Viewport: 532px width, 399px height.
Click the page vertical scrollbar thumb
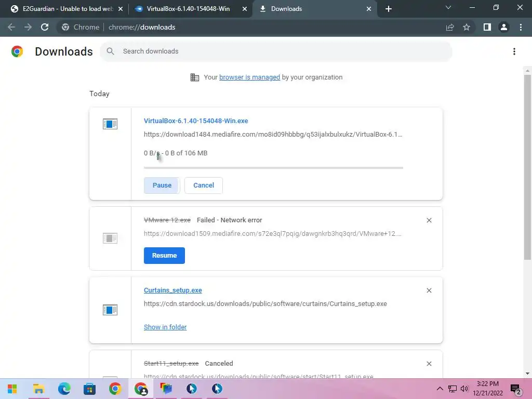(x=527, y=168)
